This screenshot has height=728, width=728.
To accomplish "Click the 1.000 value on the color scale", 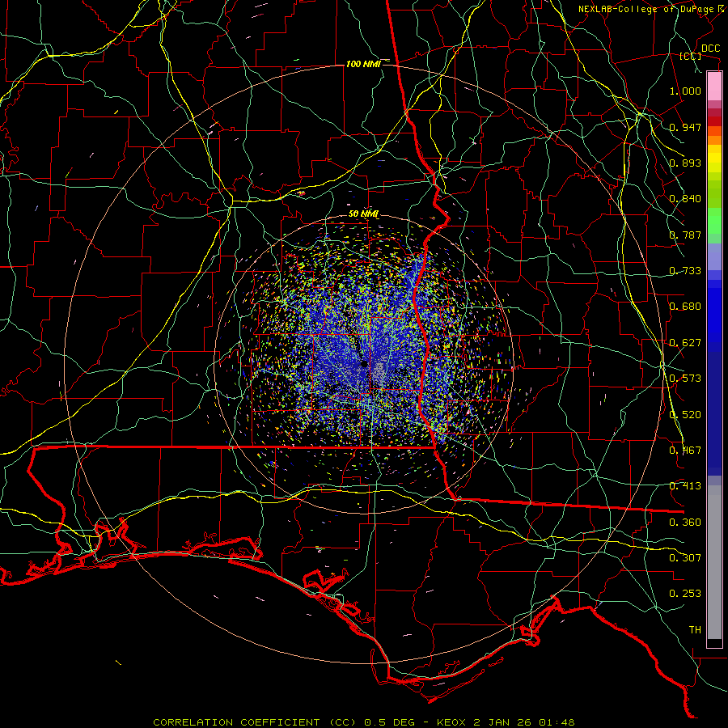I will [x=685, y=91].
